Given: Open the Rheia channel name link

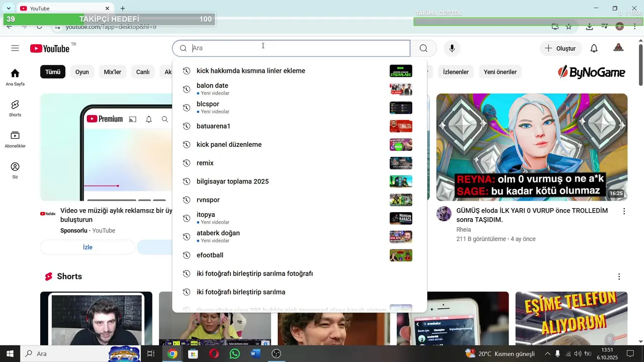Looking at the screenshot, I should pyautogui.click(x=463, y=230).
